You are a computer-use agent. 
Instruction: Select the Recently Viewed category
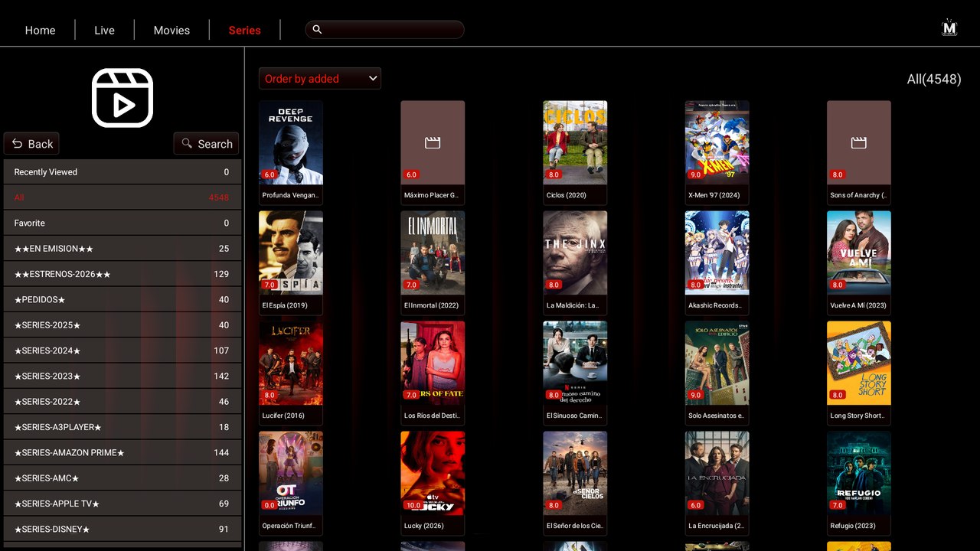122,172
